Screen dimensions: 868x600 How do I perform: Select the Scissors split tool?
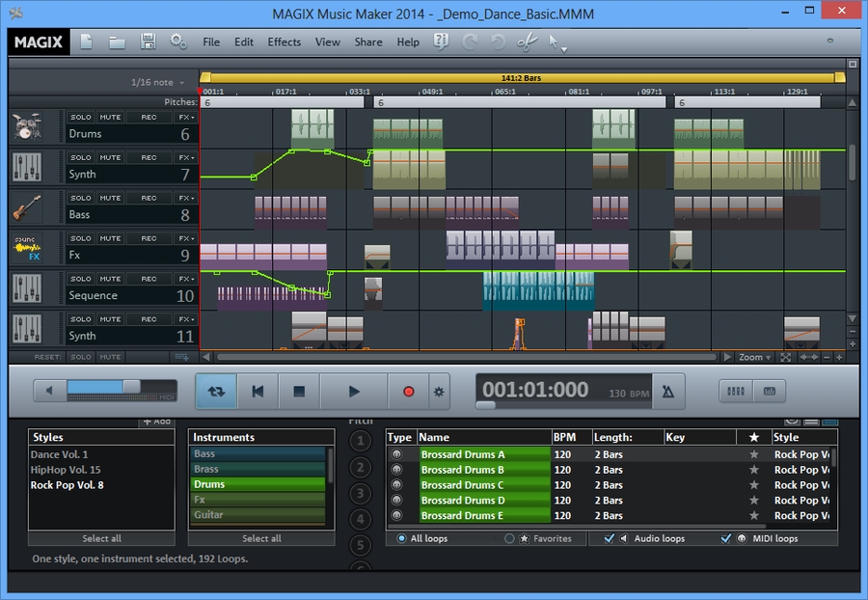(x=527, y=41)
